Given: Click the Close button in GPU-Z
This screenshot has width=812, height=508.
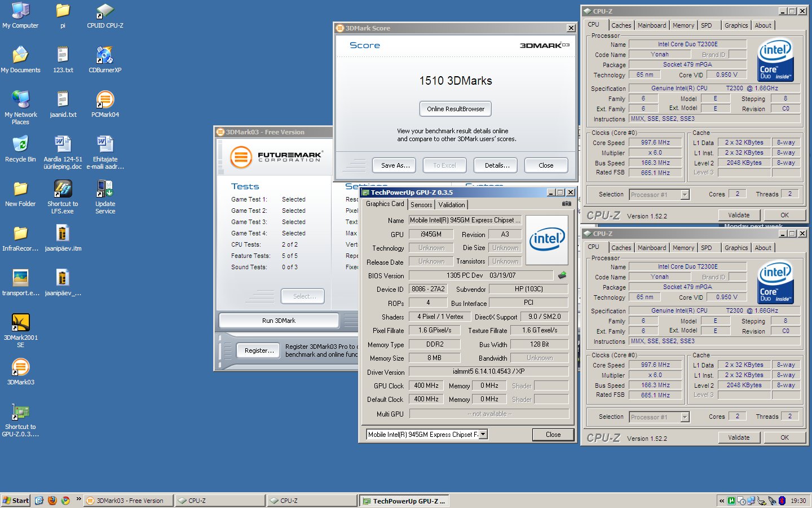Looking at the screenshot, I should pyautogui.click(x=553, y=435).
